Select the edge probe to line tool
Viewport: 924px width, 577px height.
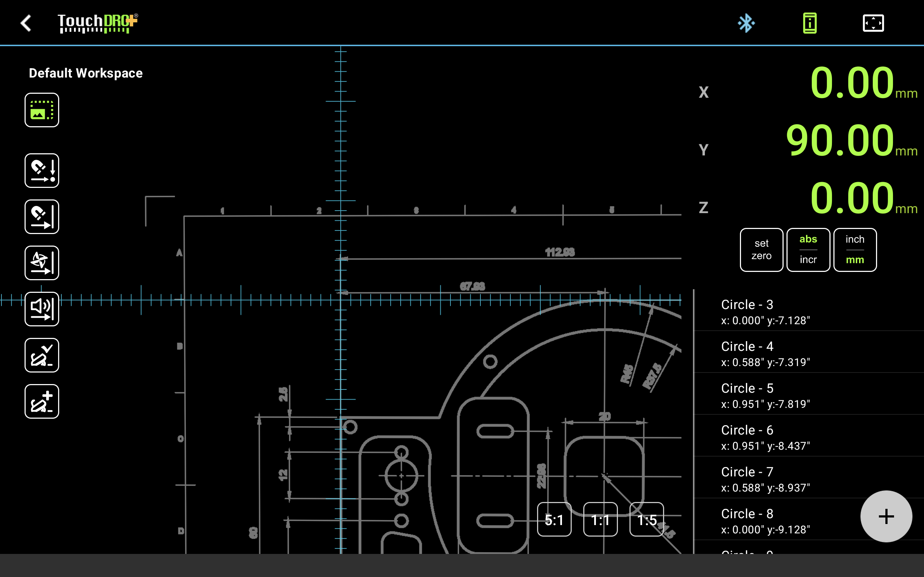pos(42,216)
